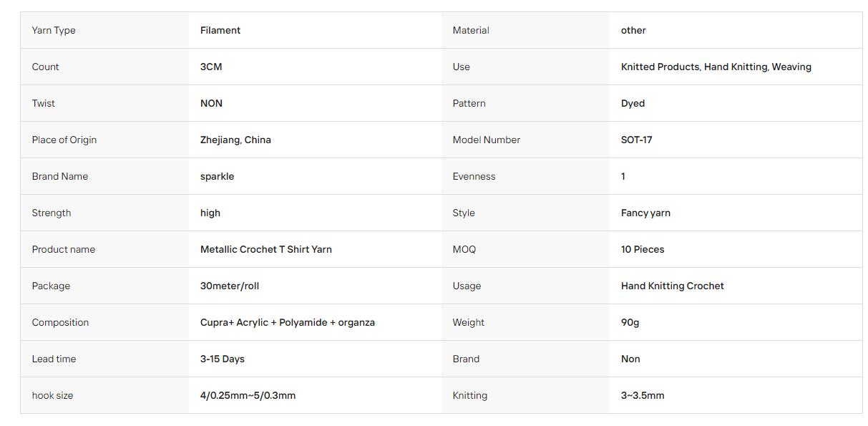
Task: Click the hook size 4/0.25mm~5/0.3mm value
Action: (x=248, y=395)
